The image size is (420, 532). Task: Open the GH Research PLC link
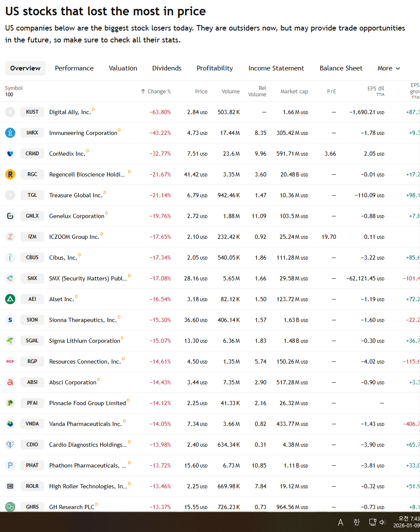pos(72,507)
